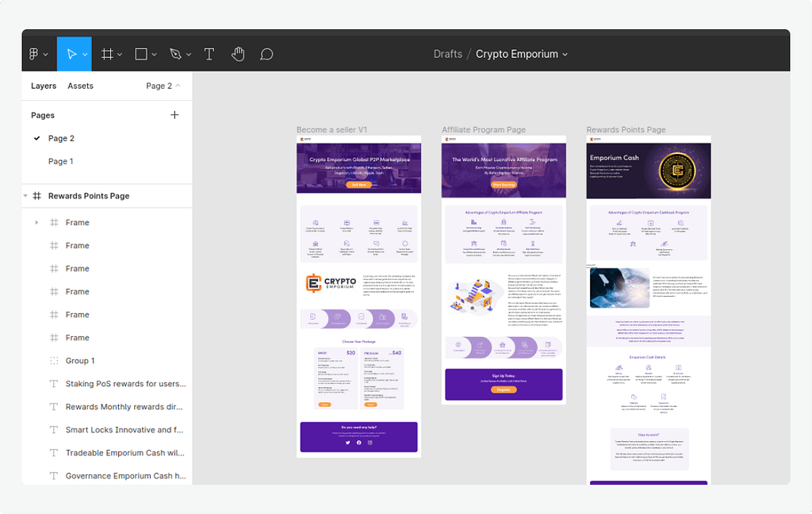Screen dimensions: 812x514
Task: Select the Emporium Cash banner thumbnail
Action: pyautogui.click(x=648, y=171)
